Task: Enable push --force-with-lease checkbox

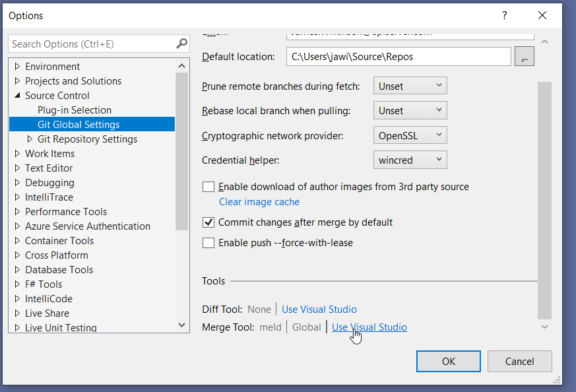Action: 208,243
